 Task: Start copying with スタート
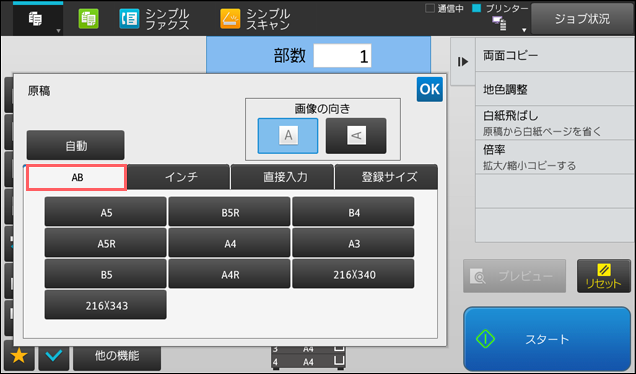547,339
